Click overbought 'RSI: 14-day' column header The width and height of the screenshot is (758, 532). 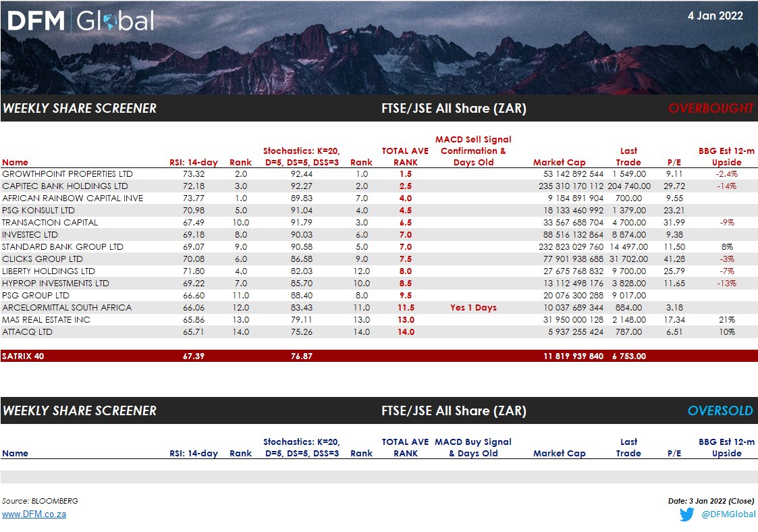pos(193,162)
